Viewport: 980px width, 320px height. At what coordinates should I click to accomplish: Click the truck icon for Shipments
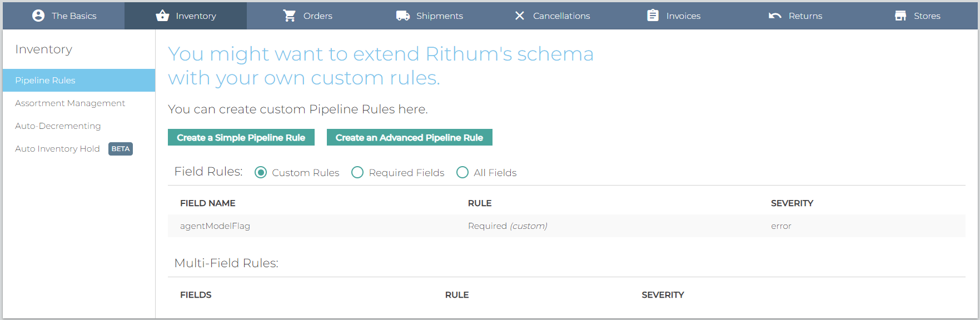click(403, 16)
